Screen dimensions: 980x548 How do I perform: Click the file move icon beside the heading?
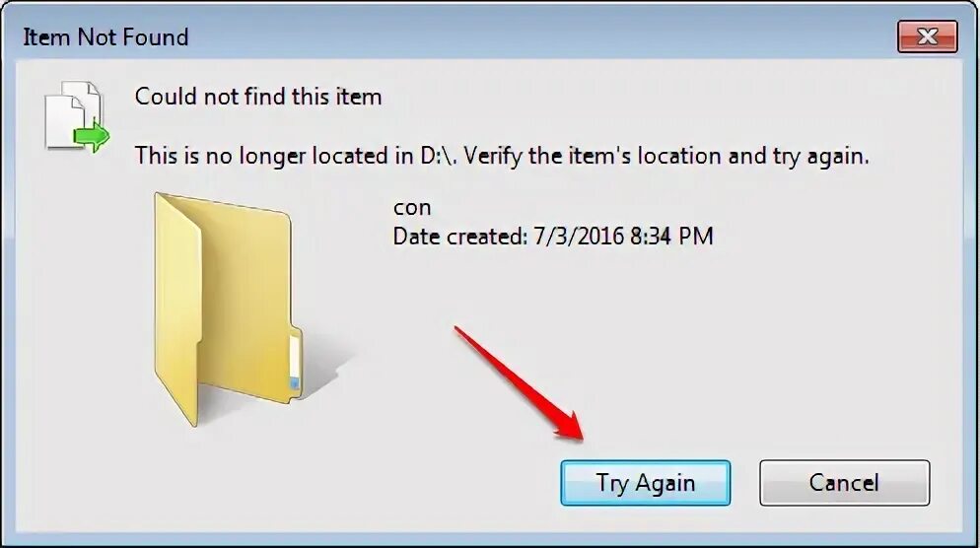(x=77, y=116)
